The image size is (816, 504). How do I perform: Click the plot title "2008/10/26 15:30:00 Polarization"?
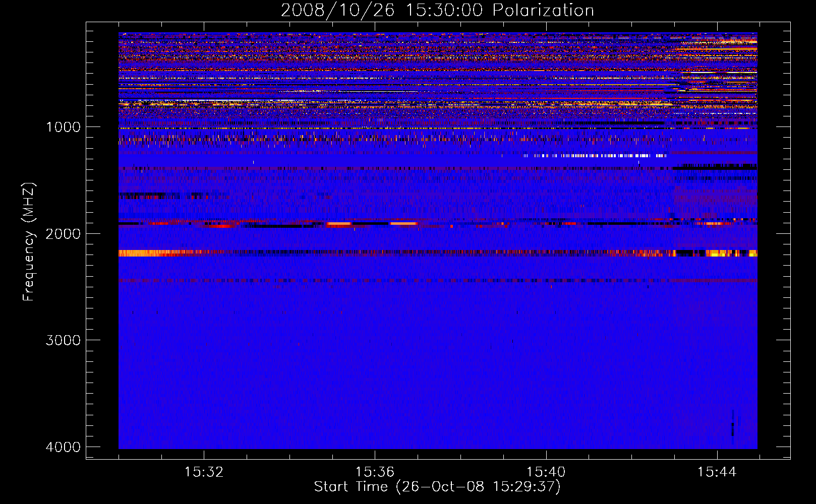437,10
